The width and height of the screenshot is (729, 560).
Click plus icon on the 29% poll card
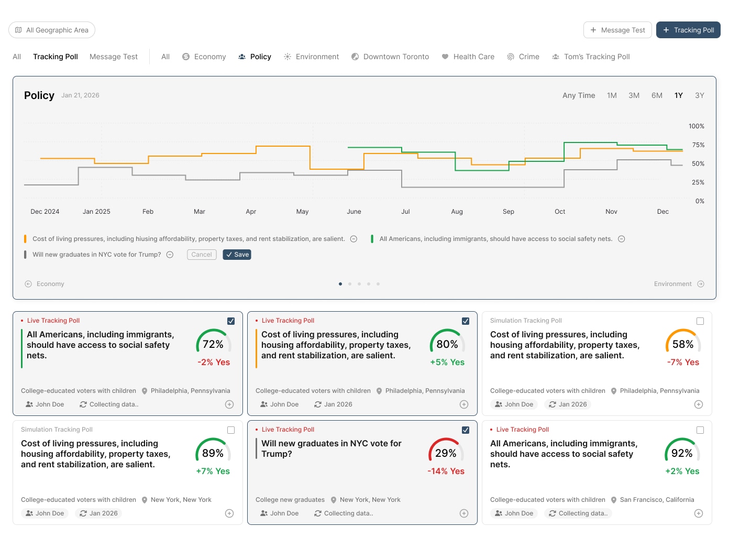464,513
